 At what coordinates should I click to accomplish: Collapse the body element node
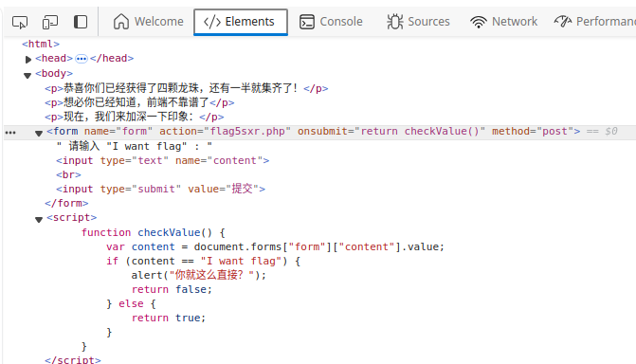click(x=27, y=75)
